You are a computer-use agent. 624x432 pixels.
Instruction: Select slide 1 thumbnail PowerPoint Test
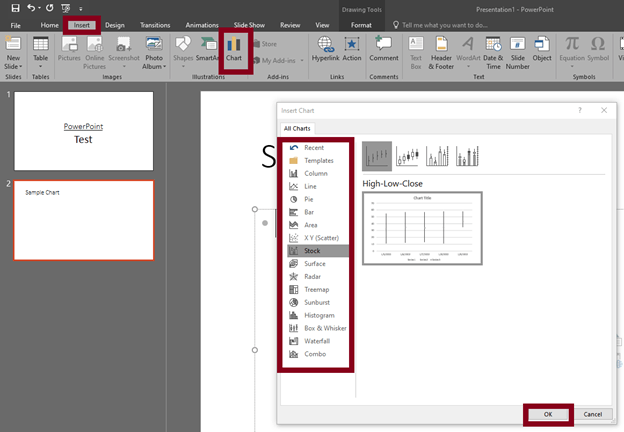coord(84,131)
